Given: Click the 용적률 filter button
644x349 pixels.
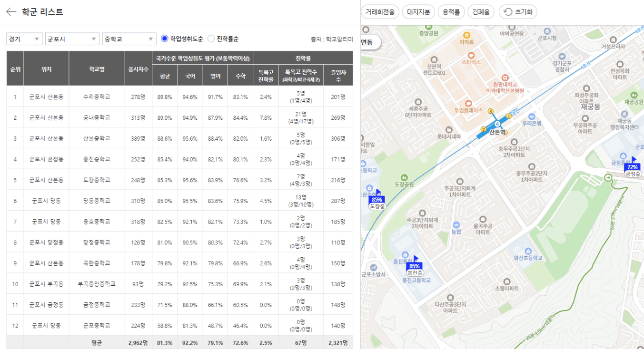Looking at the screenshot, I should tap(451, 12).
